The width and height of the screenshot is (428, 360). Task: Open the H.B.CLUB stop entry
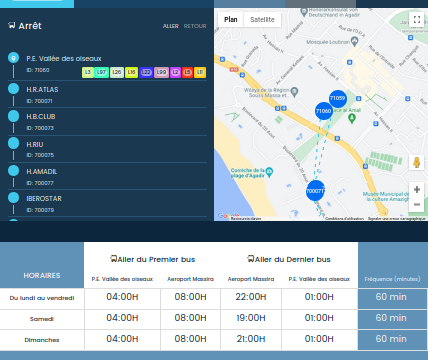[107, 121]
